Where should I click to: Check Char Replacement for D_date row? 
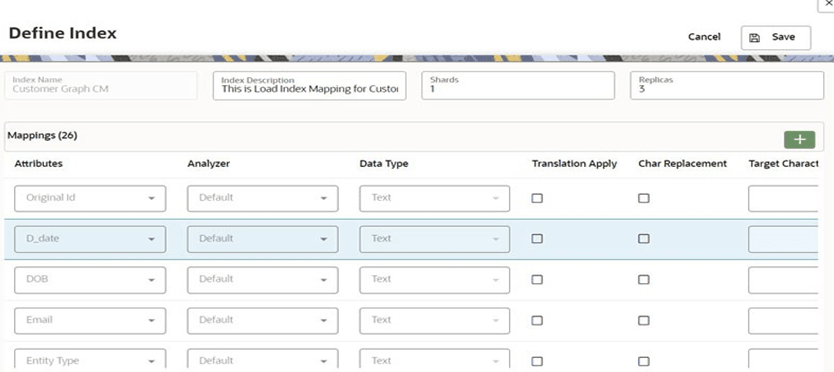pyautogui.click(x=644, y=239)
